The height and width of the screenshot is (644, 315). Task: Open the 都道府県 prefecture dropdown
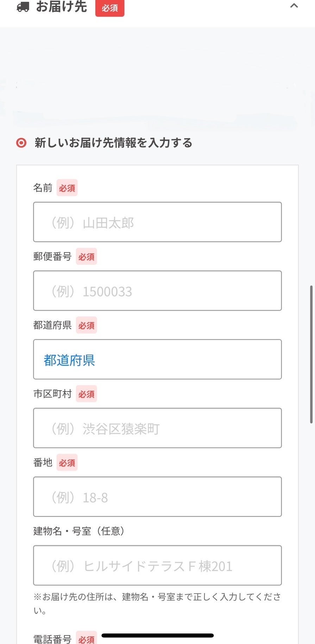coord(157,359)
